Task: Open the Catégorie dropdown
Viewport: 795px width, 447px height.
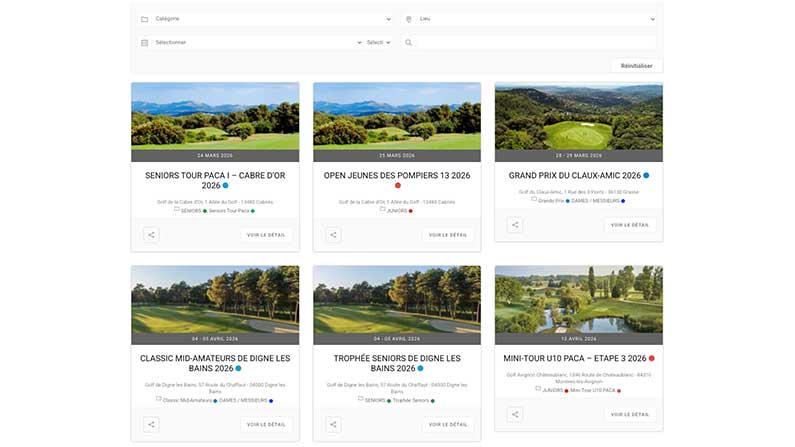Action: [x=265, y=19]
